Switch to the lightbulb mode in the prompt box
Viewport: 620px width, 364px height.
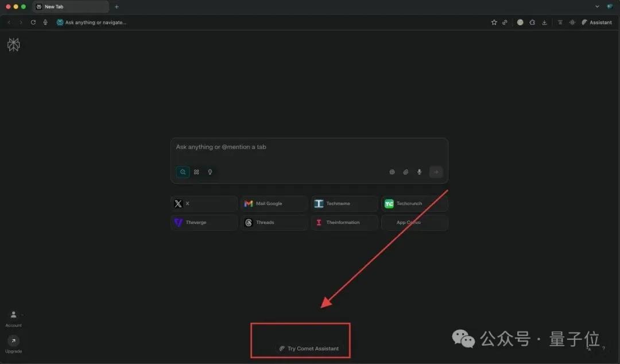(210, 172)
